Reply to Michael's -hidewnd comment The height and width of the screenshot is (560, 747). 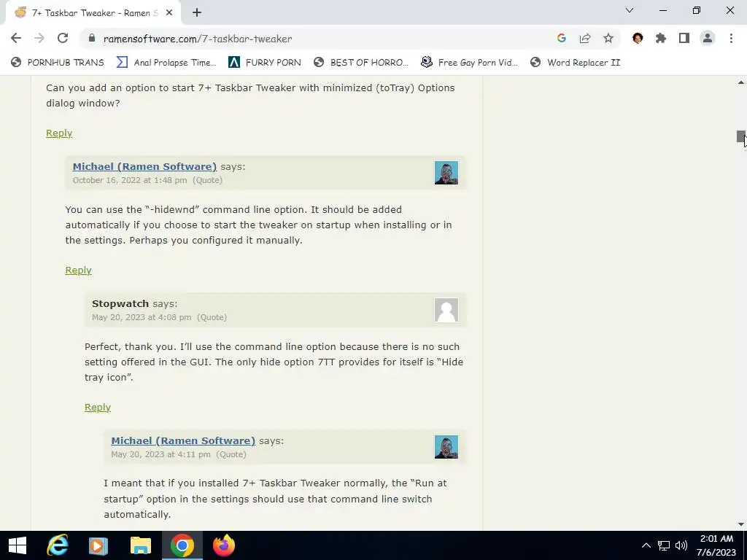click(78, 271)
